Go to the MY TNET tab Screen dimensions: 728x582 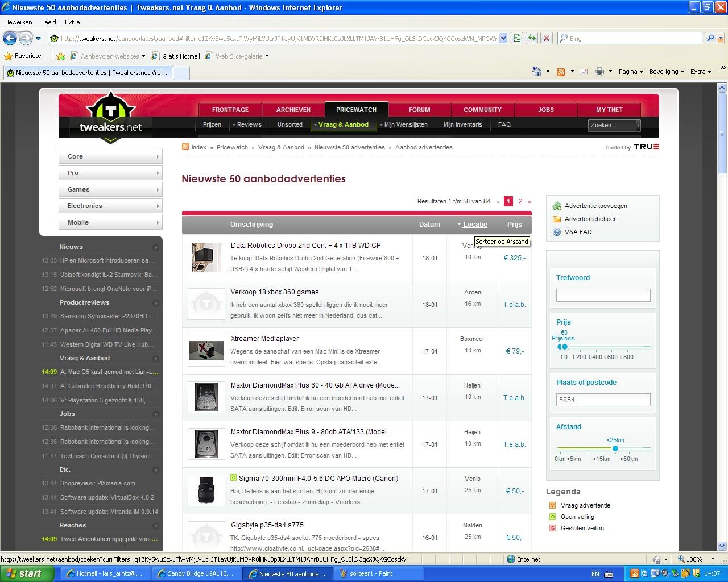click(x=610, y=110)
